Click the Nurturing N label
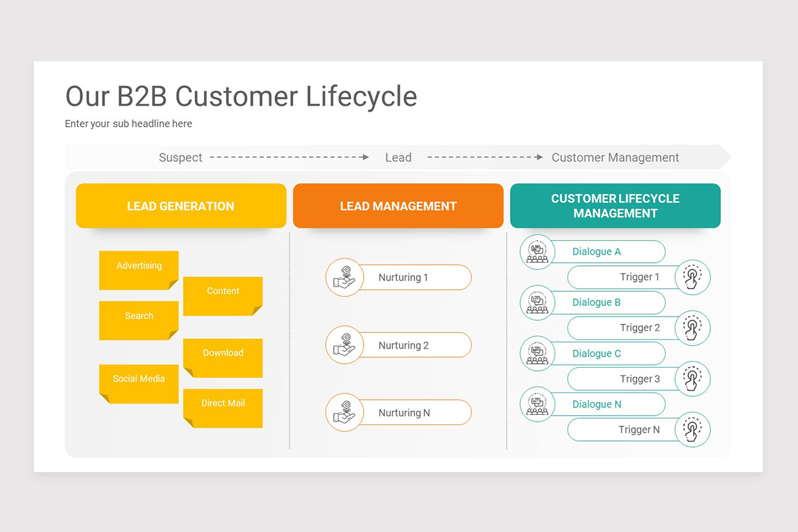 [404, 412]
